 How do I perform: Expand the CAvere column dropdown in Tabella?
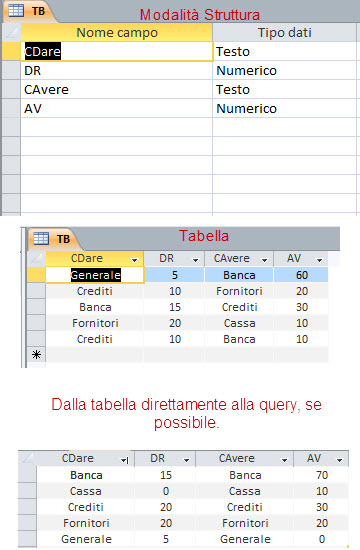pos(265,260)
